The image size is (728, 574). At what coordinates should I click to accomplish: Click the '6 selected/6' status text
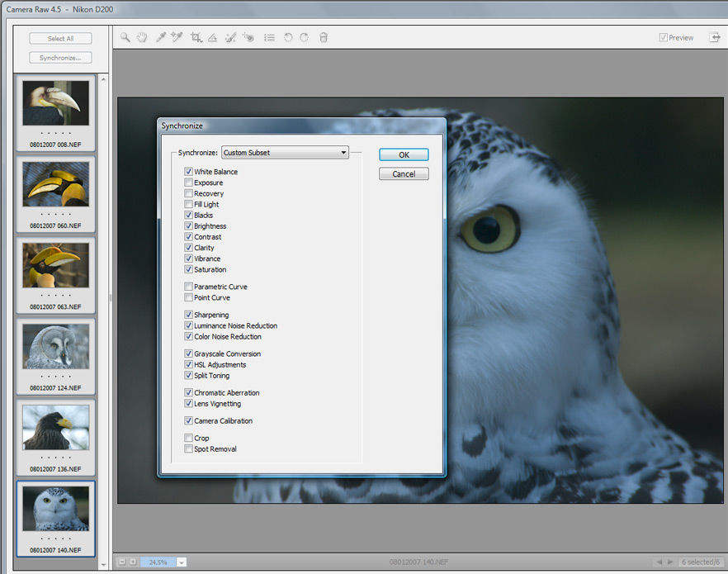click(x=701, y=562)
